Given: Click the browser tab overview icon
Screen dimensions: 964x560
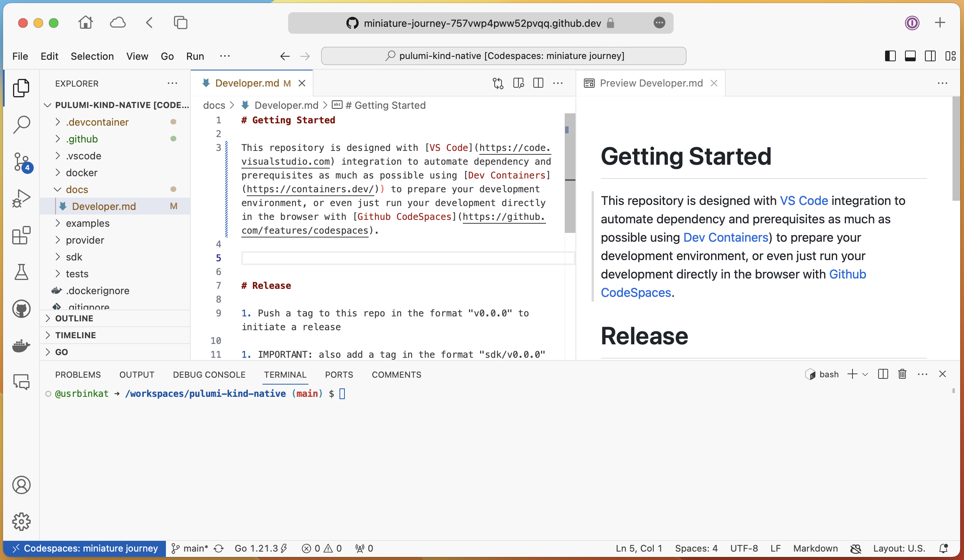Looking at the screenshot, I should pyautogui.click(x=180, y=23).
